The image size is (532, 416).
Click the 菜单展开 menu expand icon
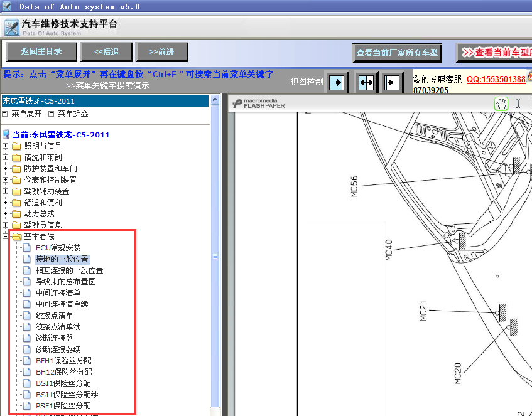(x=5, y=114)
